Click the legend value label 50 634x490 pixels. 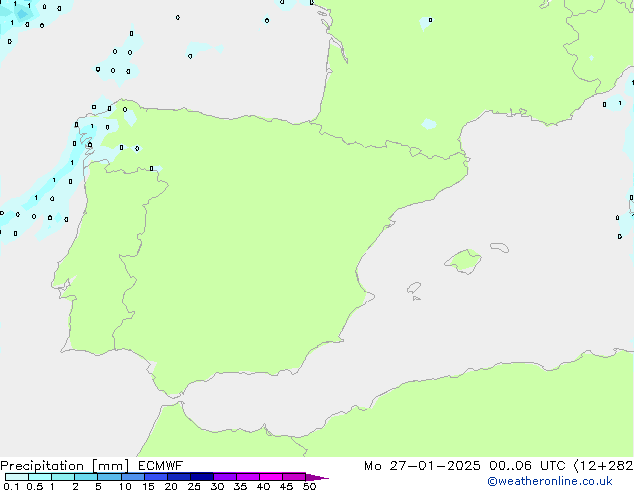pos(309,486)
